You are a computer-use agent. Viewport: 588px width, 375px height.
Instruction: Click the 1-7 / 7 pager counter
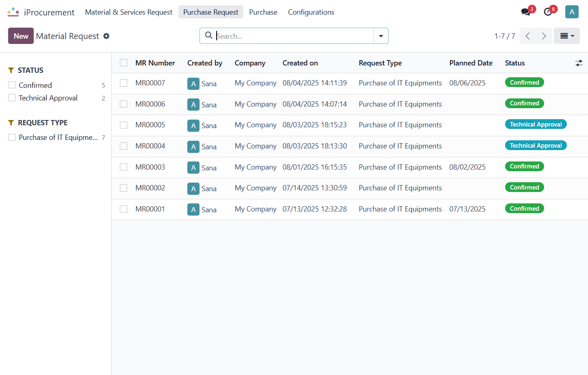pos(505,36)
